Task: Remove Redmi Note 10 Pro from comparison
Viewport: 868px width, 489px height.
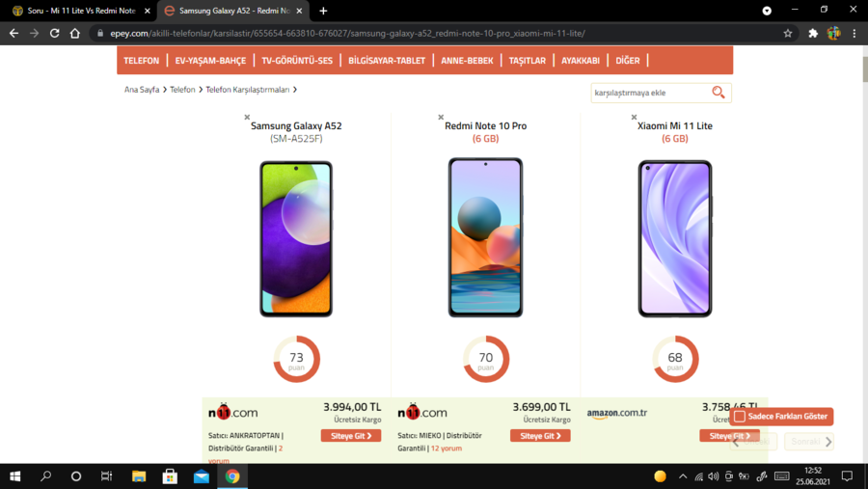Action: [x=441, y=117]
